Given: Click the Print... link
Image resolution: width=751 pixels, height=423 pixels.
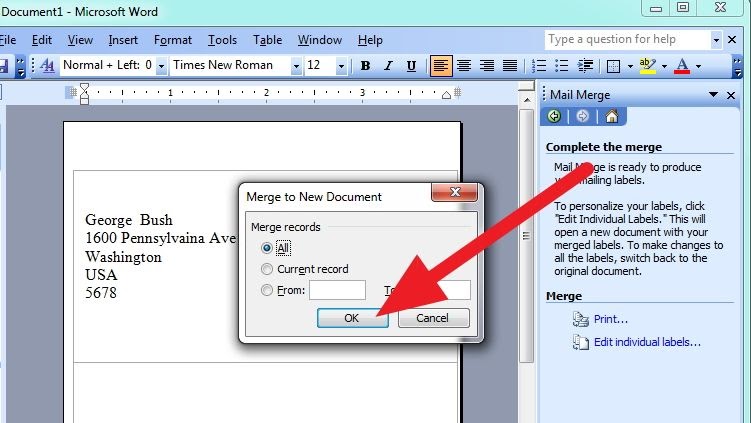Looking at the screenshot, I should [x=610, y=319].
